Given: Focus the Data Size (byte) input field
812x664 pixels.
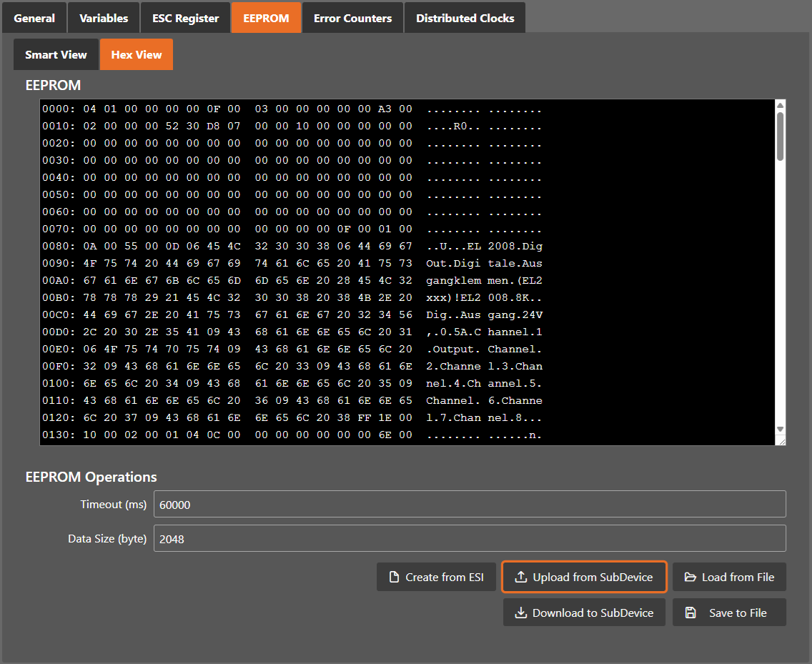Looking at the screenshot, I should tap(470, 538).
